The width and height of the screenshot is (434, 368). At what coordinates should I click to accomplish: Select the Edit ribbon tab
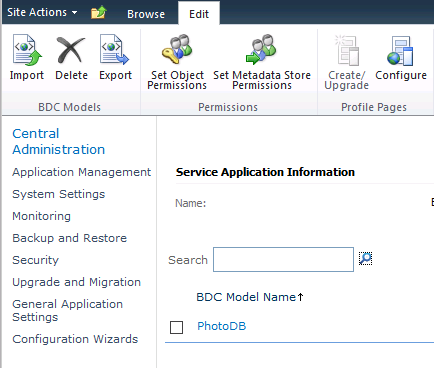(x=199, y=14)
